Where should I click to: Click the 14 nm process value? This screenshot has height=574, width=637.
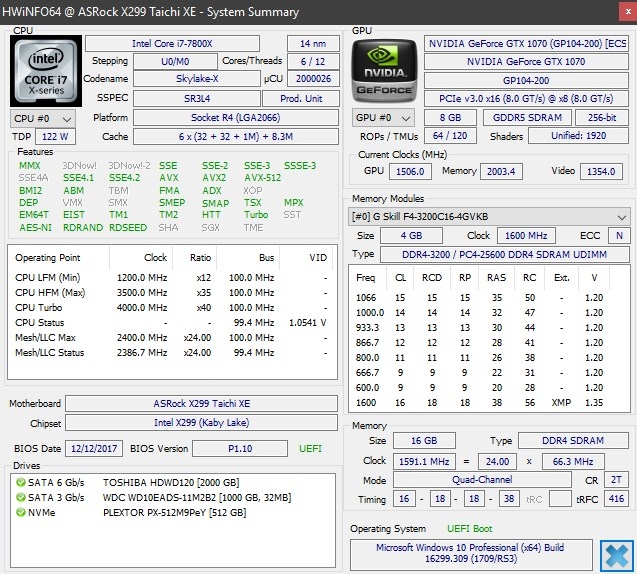pyautogui.click(x=313, y=43)
